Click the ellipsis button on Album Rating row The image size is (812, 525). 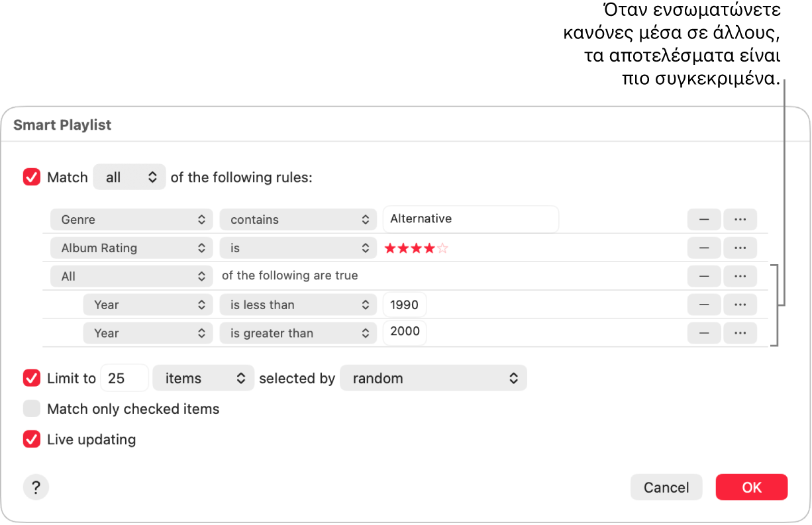(x=740, y=248)
